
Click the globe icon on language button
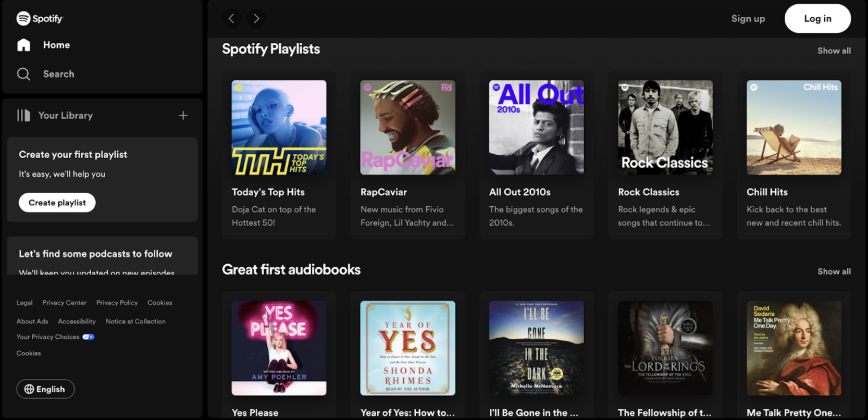point(29,389)
